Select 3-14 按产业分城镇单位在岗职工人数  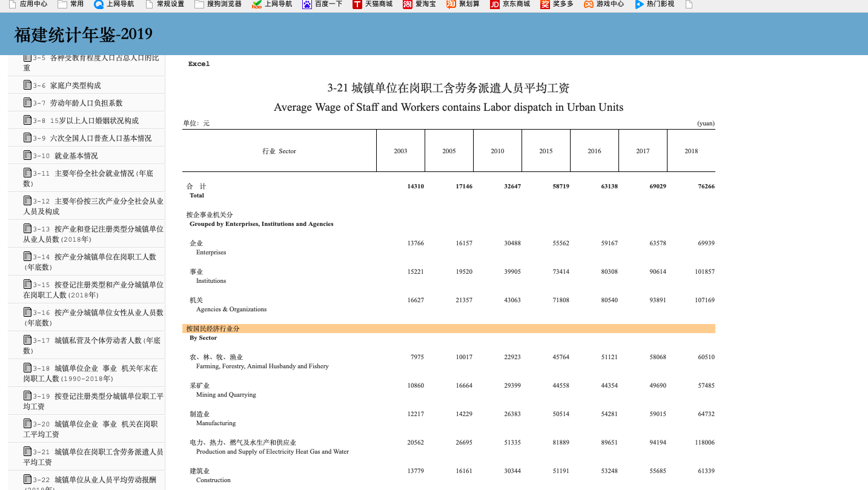click(90, 262)
